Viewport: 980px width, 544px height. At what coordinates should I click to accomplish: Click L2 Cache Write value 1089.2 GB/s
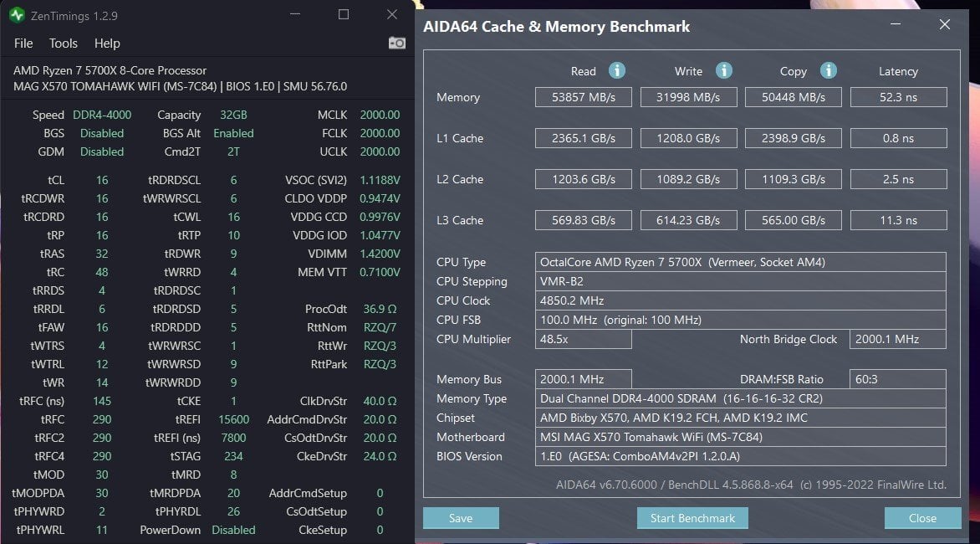[x=688, y=179]
